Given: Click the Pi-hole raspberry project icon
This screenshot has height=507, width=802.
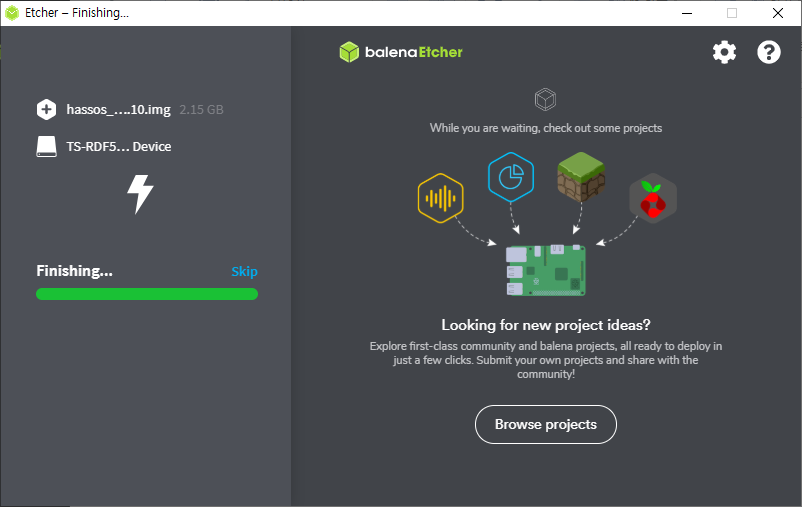Looking at the screenshot, I should [653, 199].
